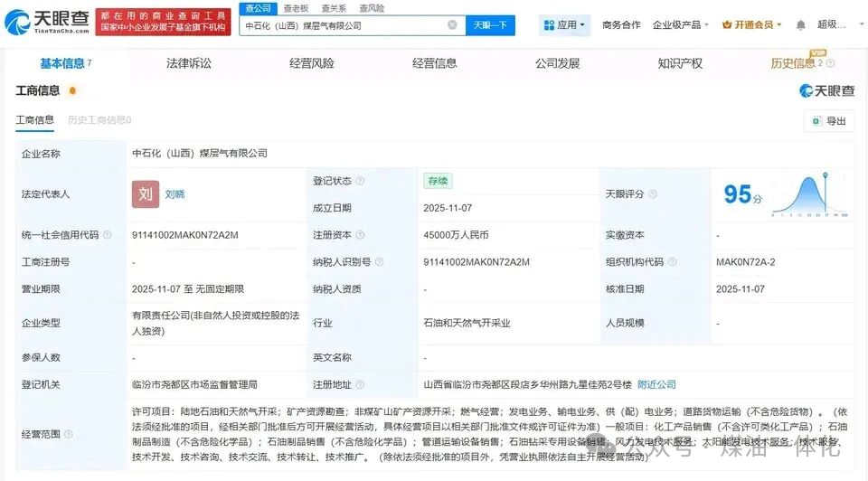Screen dimensions: 868x481
Task: Click help icon next to 注册地址
Action: click(x=360, y=384)
